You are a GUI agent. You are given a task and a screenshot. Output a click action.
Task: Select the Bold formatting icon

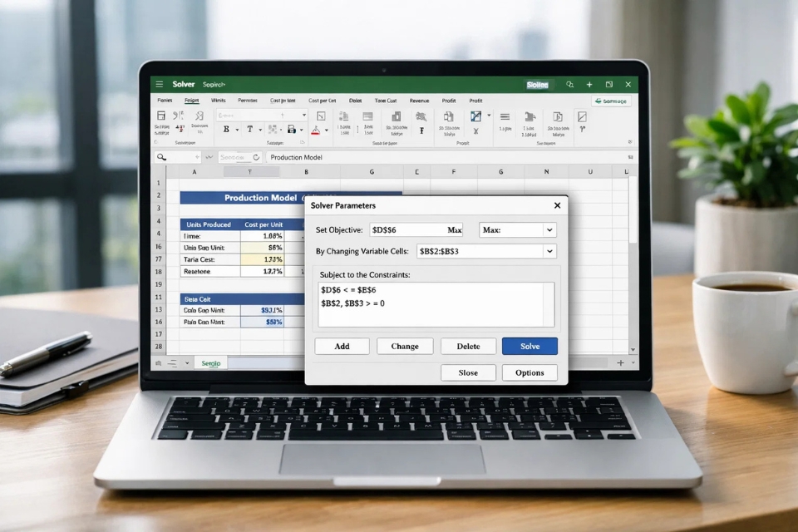click(x=226, y=129)
